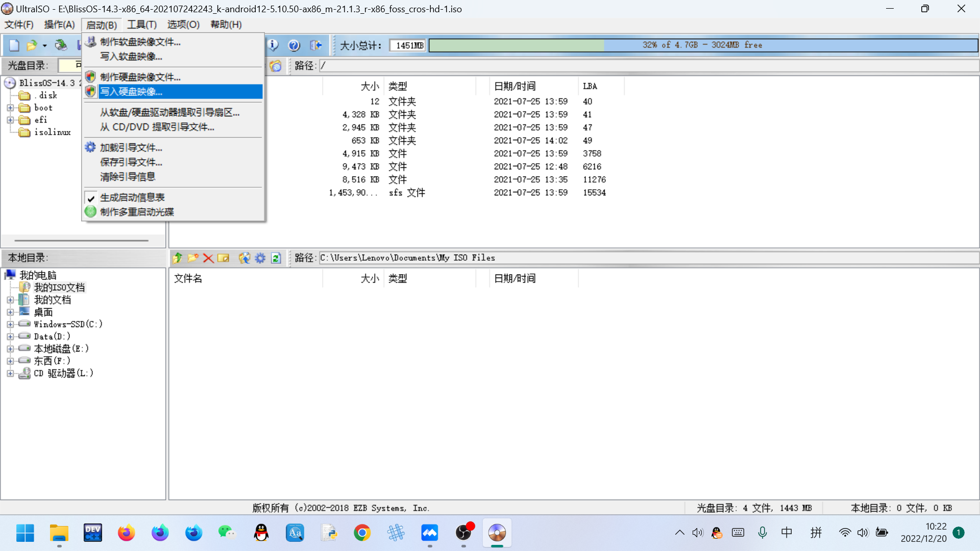Image resolution: width=980 pixels, height=551 pixels.
Task: Click the blue info toolbar icon
Action: click(274, 45)
